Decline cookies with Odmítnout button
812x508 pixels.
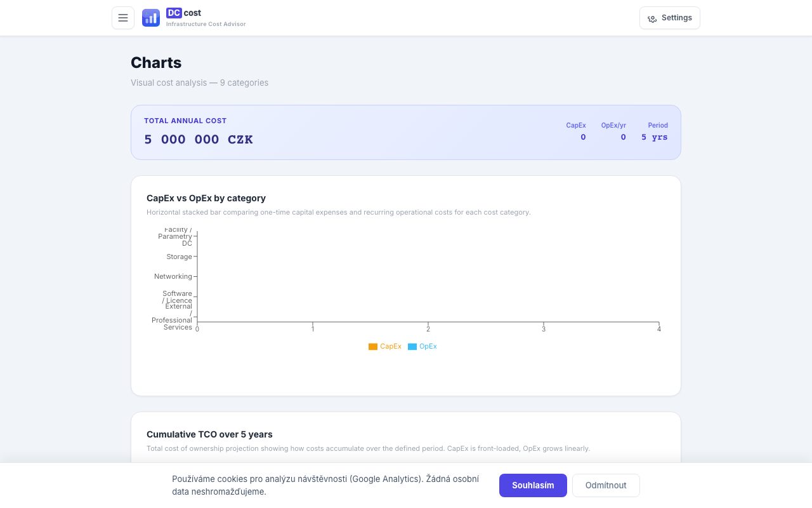606,485
